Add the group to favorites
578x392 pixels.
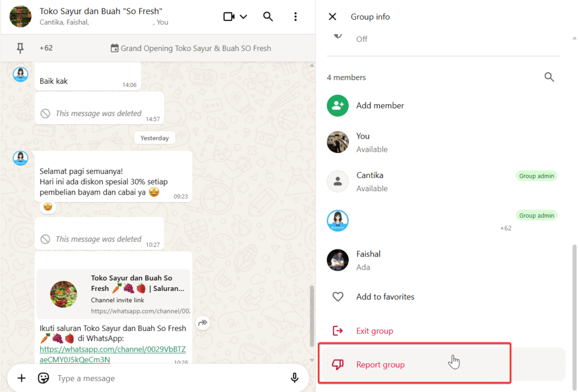tap(385, 297)
